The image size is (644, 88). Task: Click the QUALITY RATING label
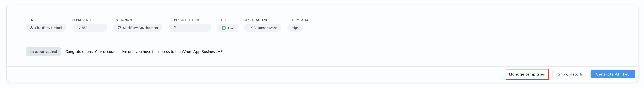(298, 20)
